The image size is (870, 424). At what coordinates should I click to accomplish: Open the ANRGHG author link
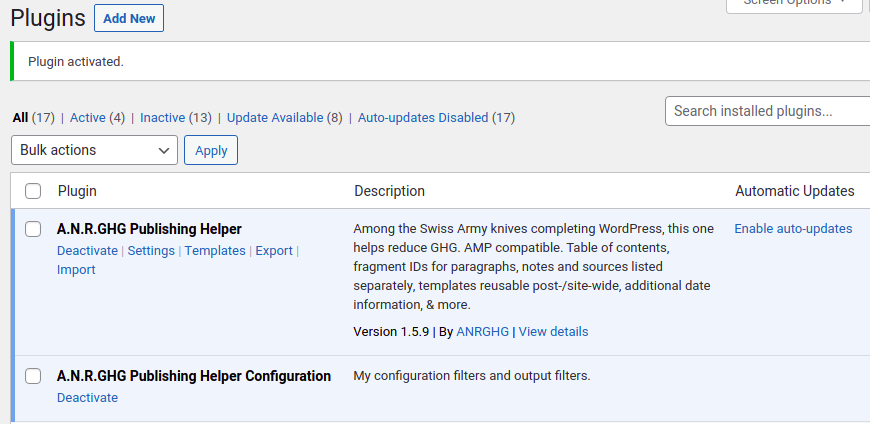(482, 332)
